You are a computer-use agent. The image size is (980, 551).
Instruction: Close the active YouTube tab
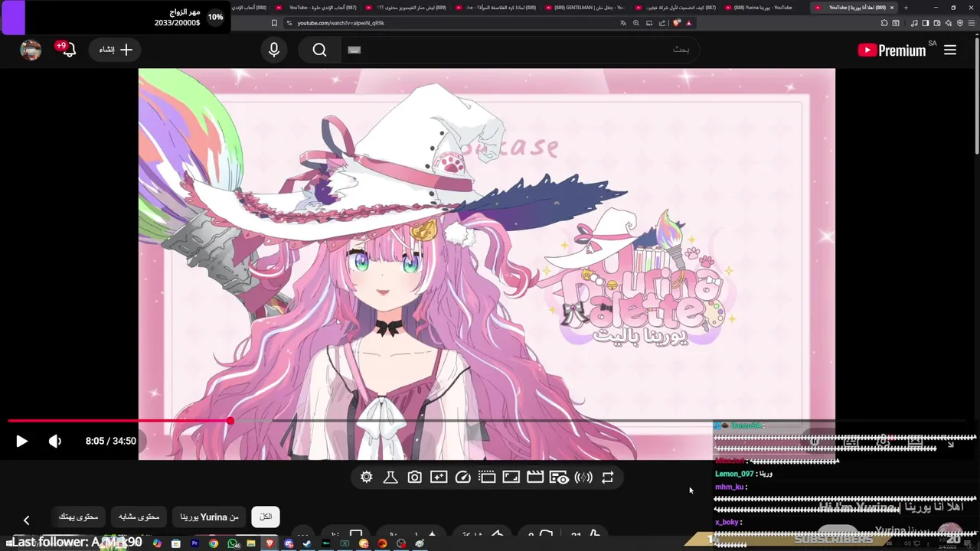892,8
